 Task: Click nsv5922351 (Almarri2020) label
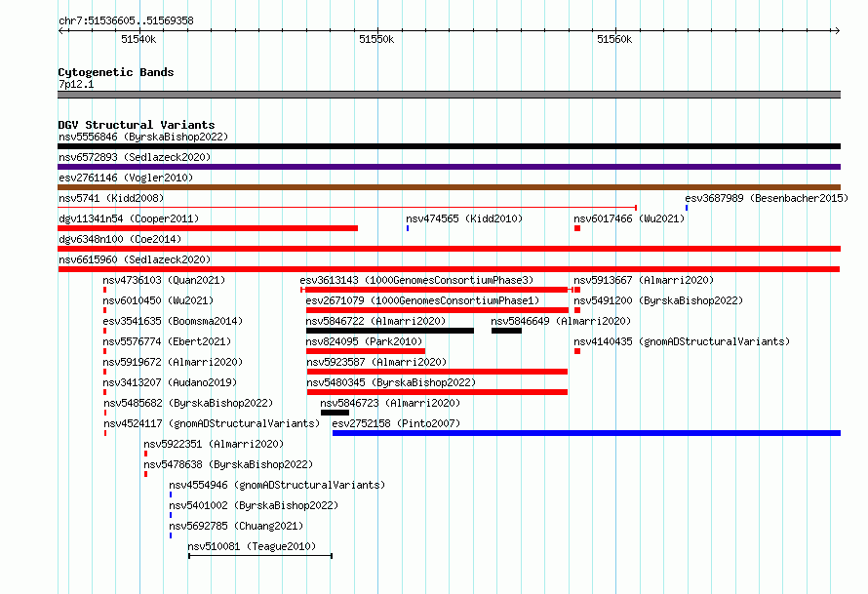tap(214, 444)
